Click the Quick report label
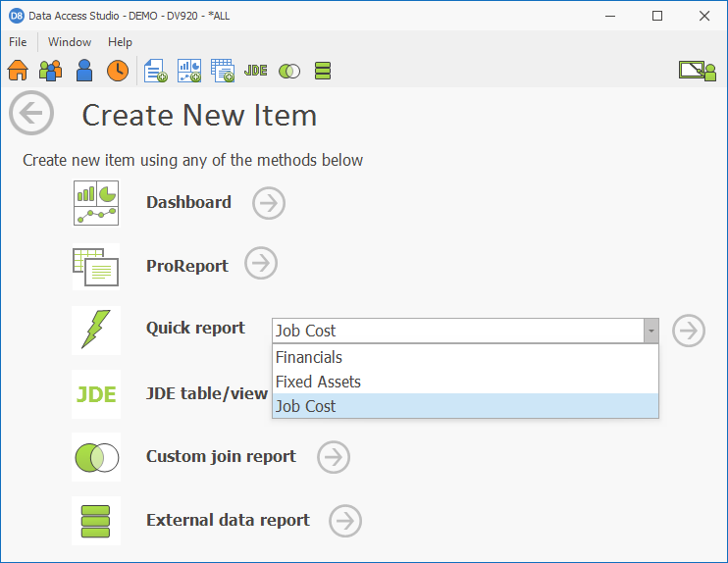The height and width of the screenshot is (563, 728). (x=195, y=329)
